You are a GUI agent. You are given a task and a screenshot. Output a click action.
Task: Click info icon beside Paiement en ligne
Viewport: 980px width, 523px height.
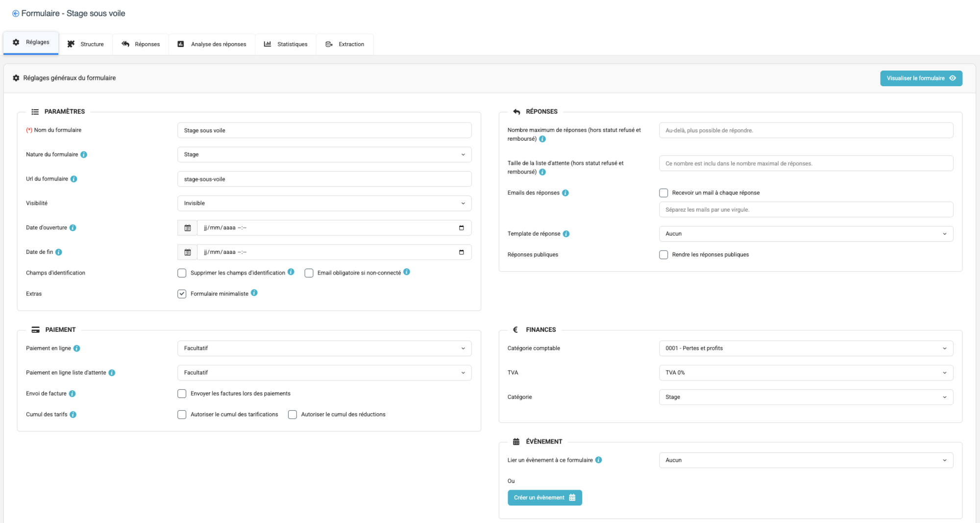click(x=77, y=349)
